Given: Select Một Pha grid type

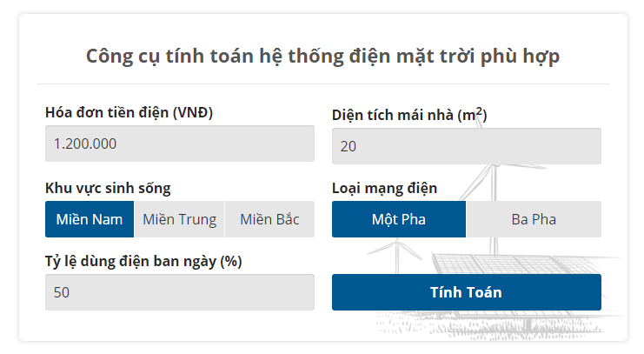Looking at the screenshot, I should point(399,219).
